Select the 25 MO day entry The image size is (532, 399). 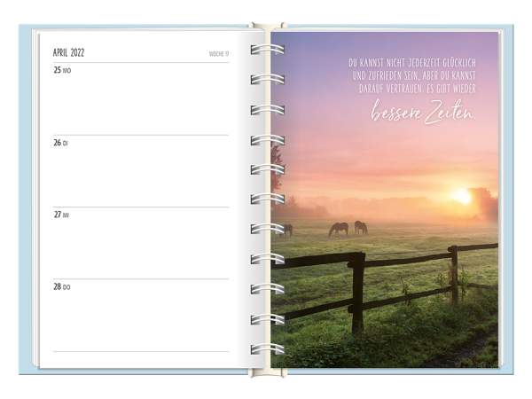(x=62, y=70)
